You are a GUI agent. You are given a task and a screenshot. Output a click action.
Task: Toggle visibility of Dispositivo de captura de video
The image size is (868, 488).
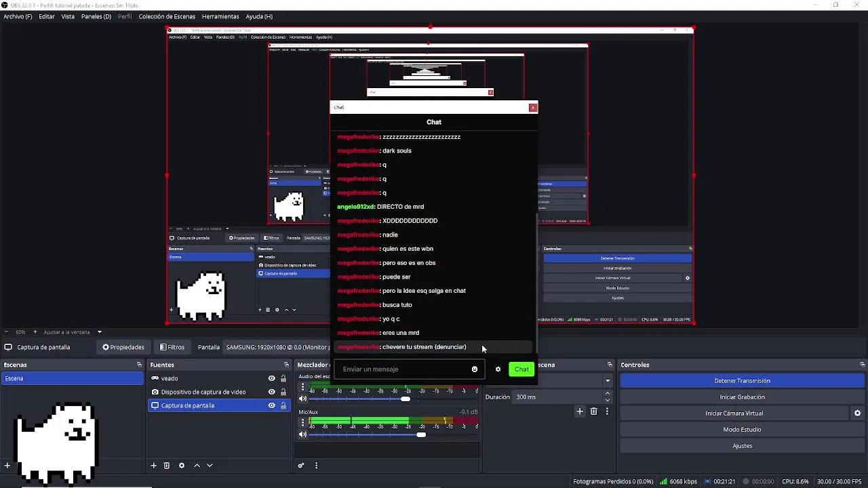(x=271, y=392)
